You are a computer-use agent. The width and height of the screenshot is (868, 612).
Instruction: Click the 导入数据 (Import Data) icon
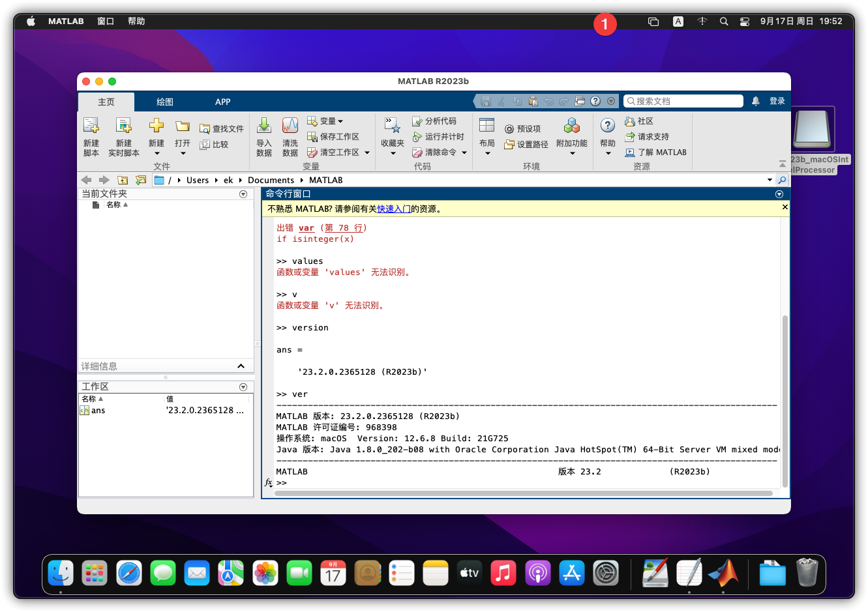(x=264, y=125)
